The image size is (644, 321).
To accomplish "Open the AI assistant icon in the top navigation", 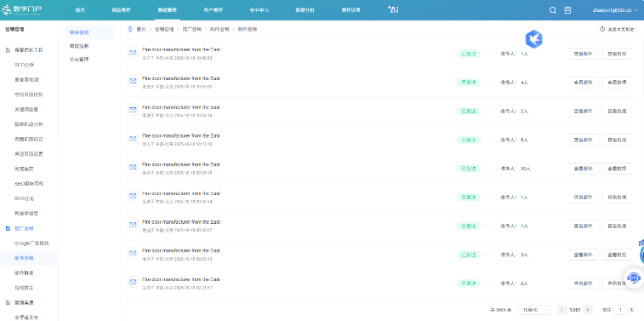I will pyautogui.click(x=393, y=10).
